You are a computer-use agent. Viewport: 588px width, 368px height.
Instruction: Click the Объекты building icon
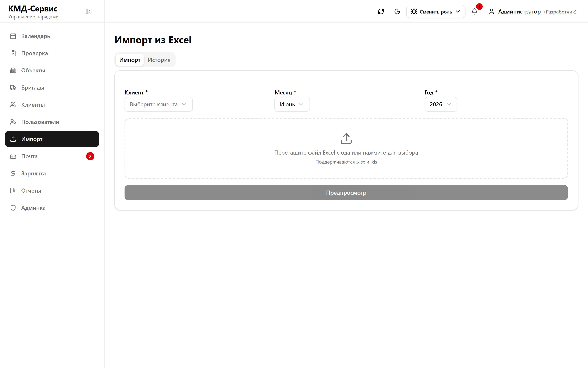point(13,70)
